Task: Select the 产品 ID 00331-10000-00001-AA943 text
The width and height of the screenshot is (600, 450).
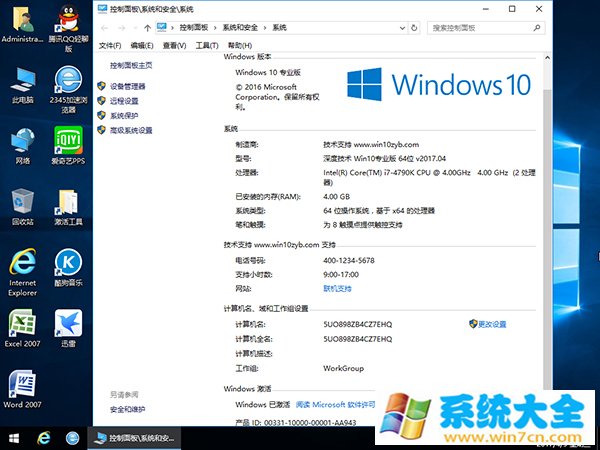Action: (x=295, y=422)
